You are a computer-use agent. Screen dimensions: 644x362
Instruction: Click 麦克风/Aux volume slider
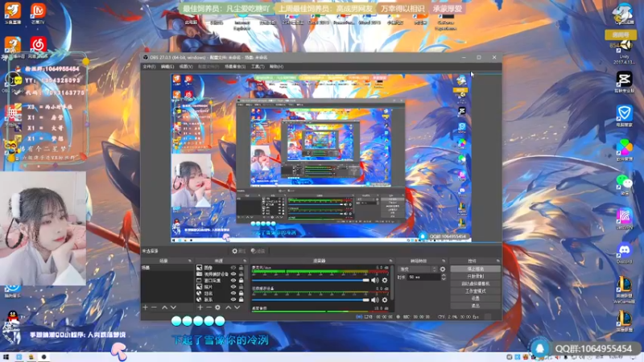click(311, 280)
